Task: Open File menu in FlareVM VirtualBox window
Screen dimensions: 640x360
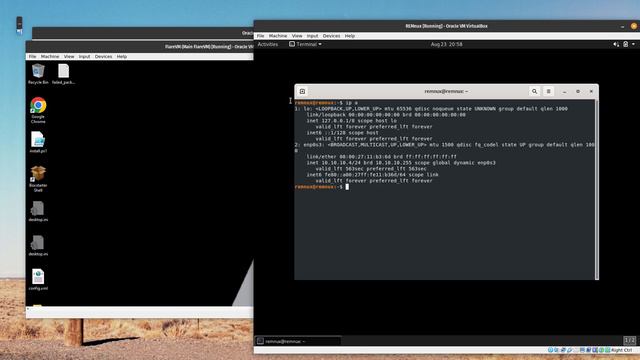Action: click(32, 56)
